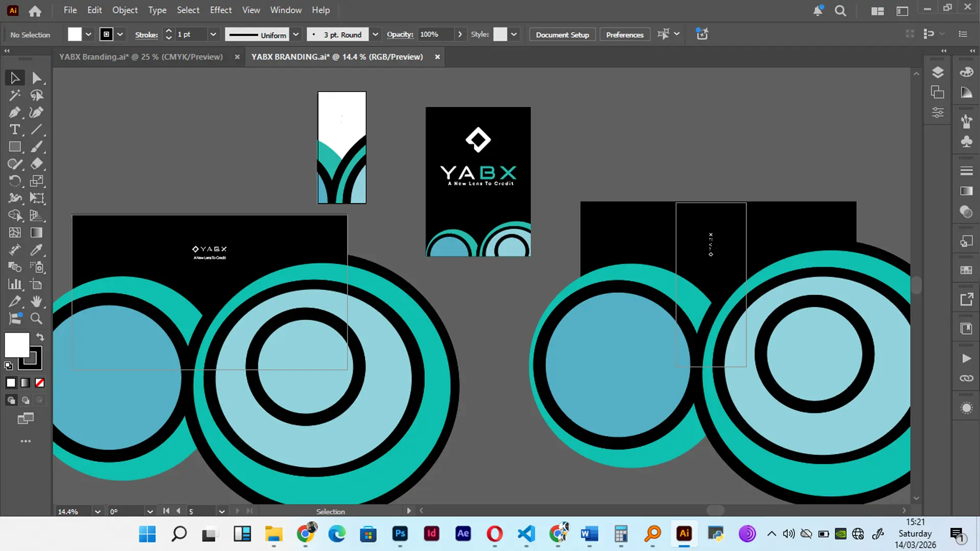This screenshot has width=980, height=551.
Task: Open the brush definition dropdown
Action: tap(375, 34)
